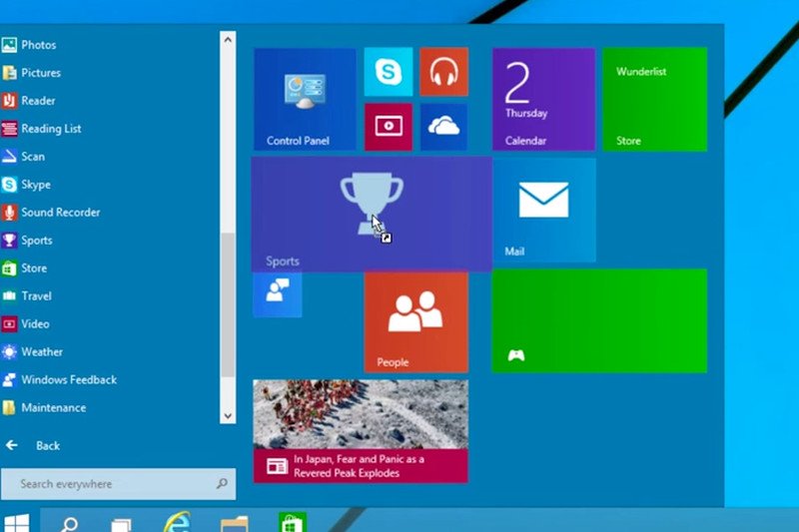Viewport: 799px width, 532px height.
Task: Click the app list scrollbar thumb
Action: [x=228, y=304]
